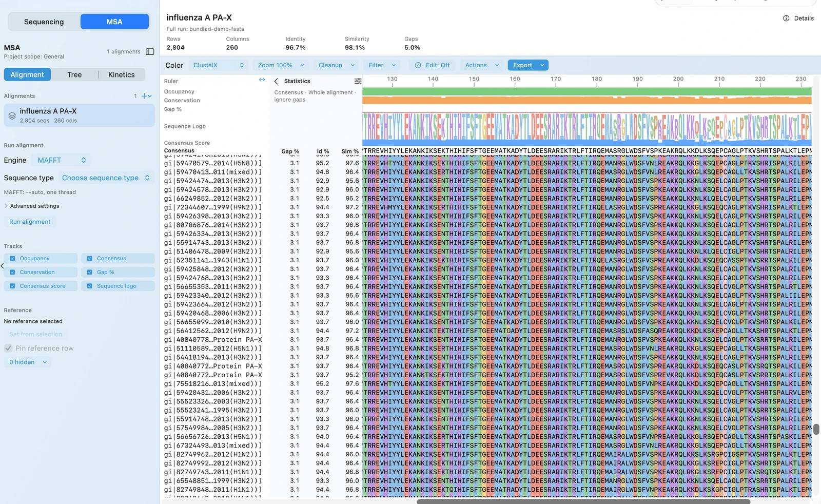
Task: Toggle the sidebar panel layout icon
Action: coord(150,52)
